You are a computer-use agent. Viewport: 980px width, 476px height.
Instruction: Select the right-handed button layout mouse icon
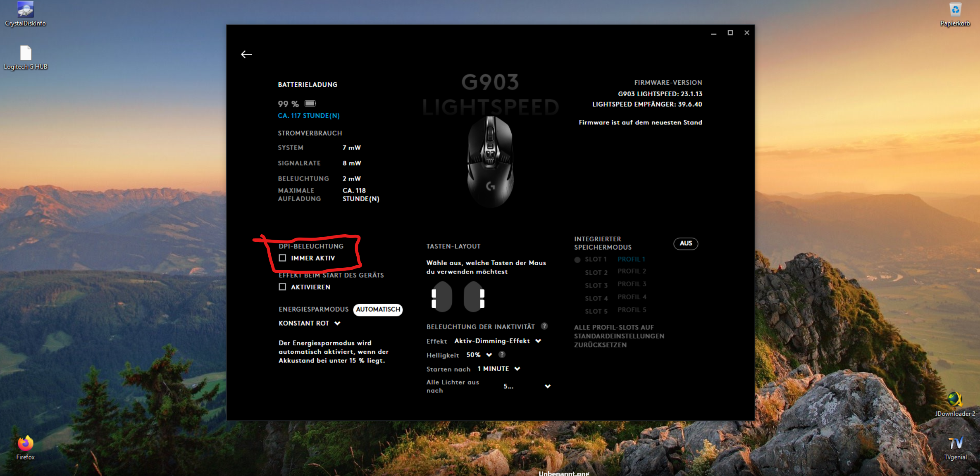pyautogui.click(x=475, y=297)
